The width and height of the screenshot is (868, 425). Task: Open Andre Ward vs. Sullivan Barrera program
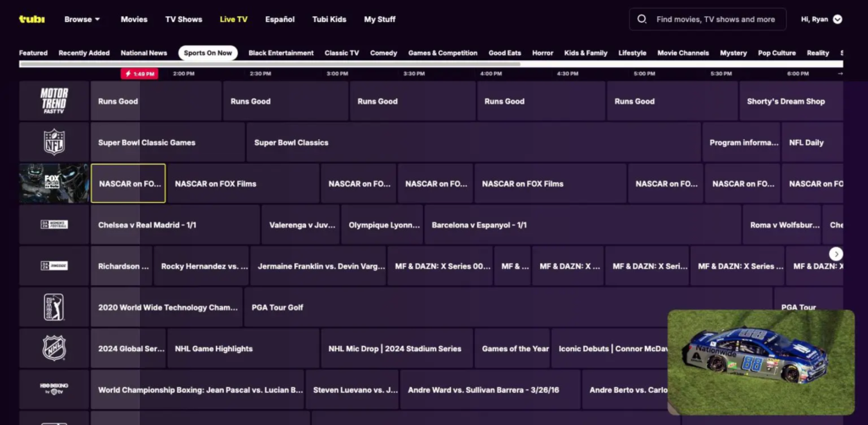click(491, 389)
